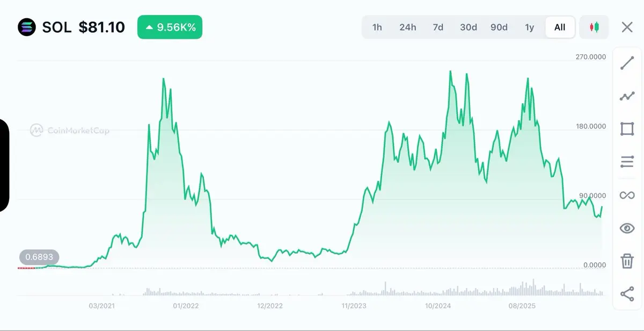Close the chart with X button
This screenshot has height=331, width=644.
627,27
